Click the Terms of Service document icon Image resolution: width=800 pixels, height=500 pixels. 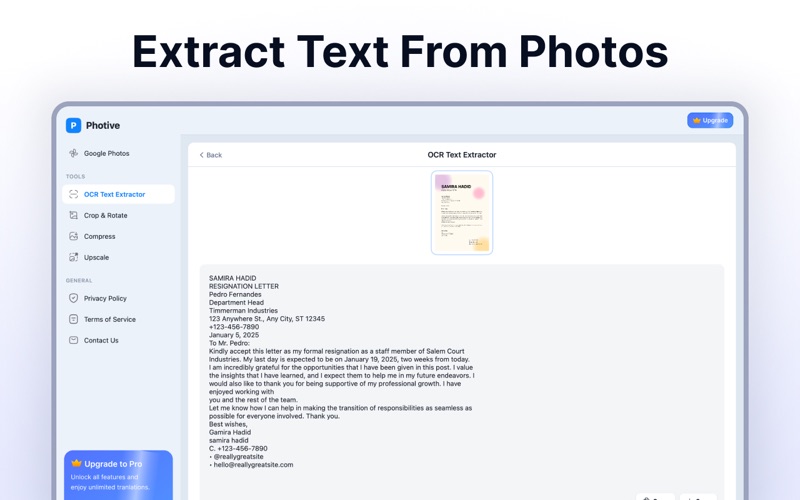coord(73,319)
